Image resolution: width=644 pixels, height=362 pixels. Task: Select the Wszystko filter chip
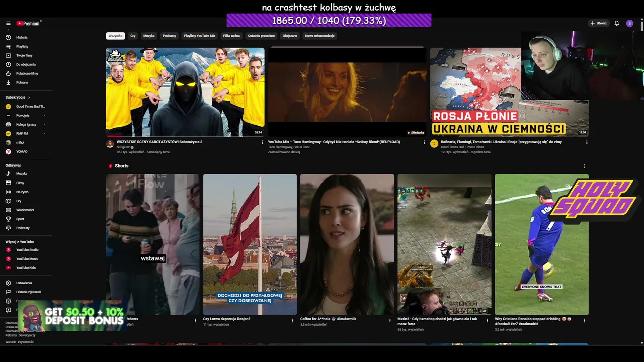(115, 36)
